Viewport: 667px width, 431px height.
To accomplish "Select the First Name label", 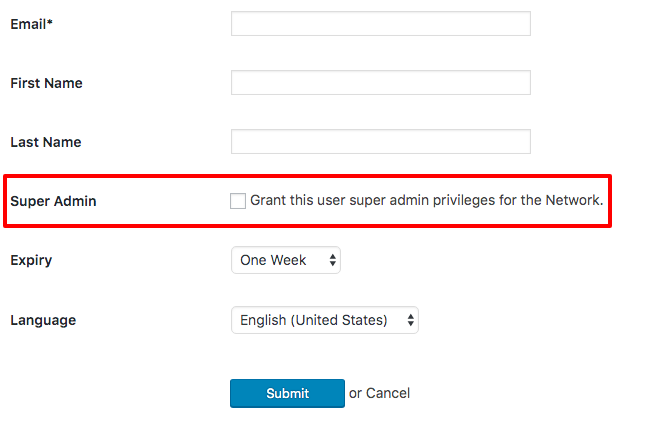I will pos(46,83).
